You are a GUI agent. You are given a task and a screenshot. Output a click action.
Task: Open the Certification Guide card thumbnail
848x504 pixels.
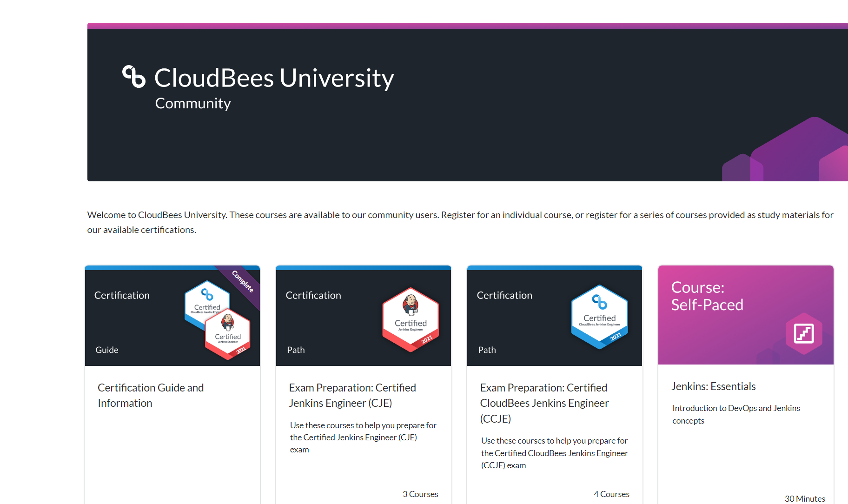coord(172,316)
